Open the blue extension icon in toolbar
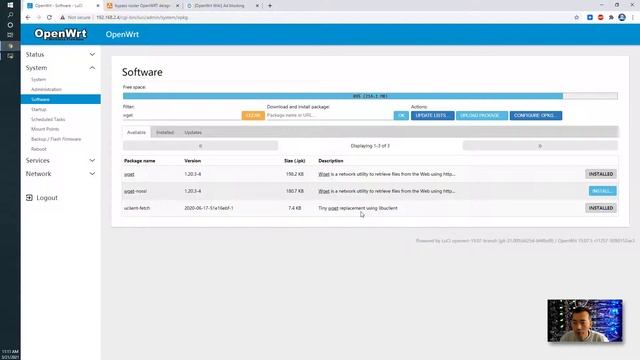The height and width of the screenshot is (360, 640). [590, 18]
